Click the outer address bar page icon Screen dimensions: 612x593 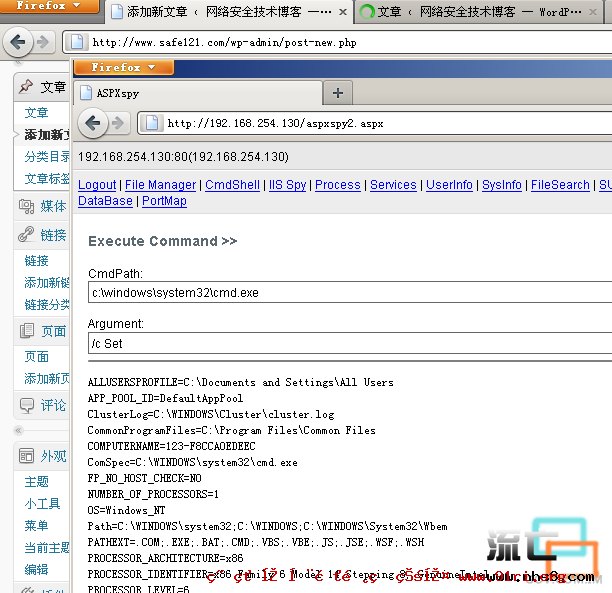[x=76, y=42]
